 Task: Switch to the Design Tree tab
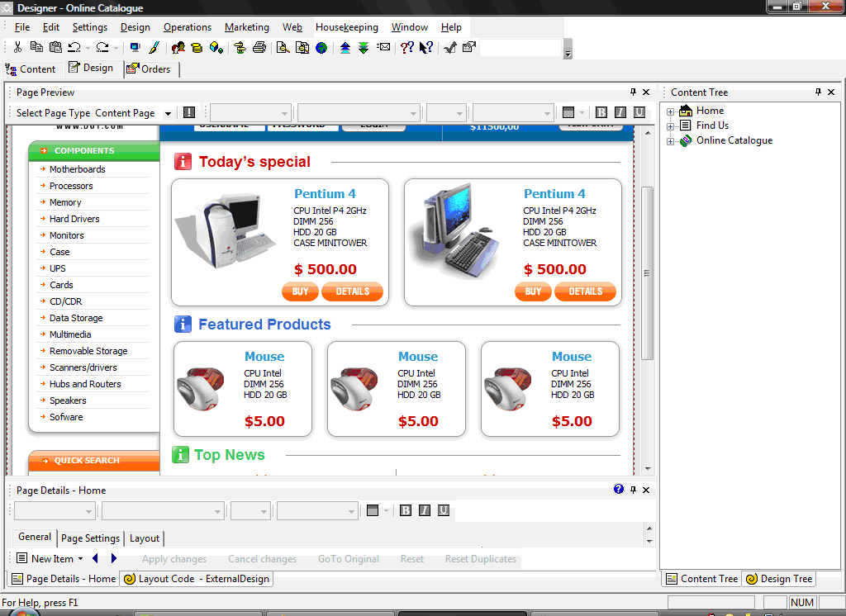[779, 579]
